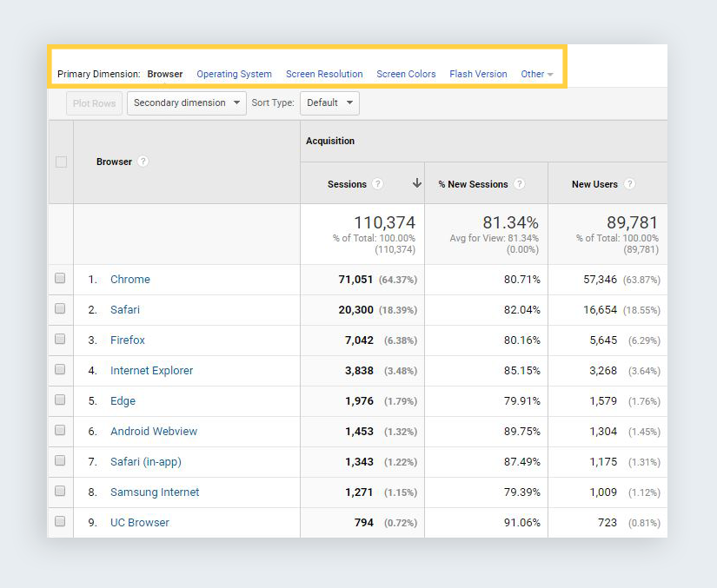The image size is (717, 588).
Task: Tick the Firefox row checkbox
Action: tap(60, 339)
